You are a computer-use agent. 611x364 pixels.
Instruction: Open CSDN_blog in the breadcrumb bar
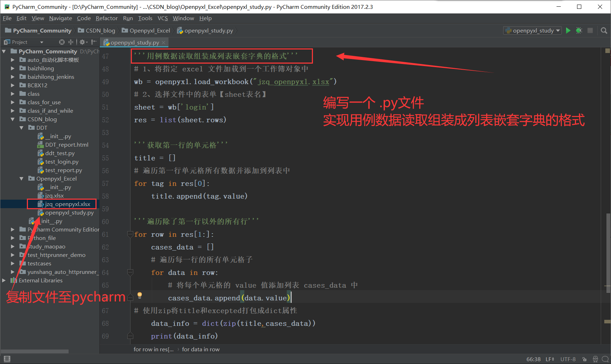point(100,30)
